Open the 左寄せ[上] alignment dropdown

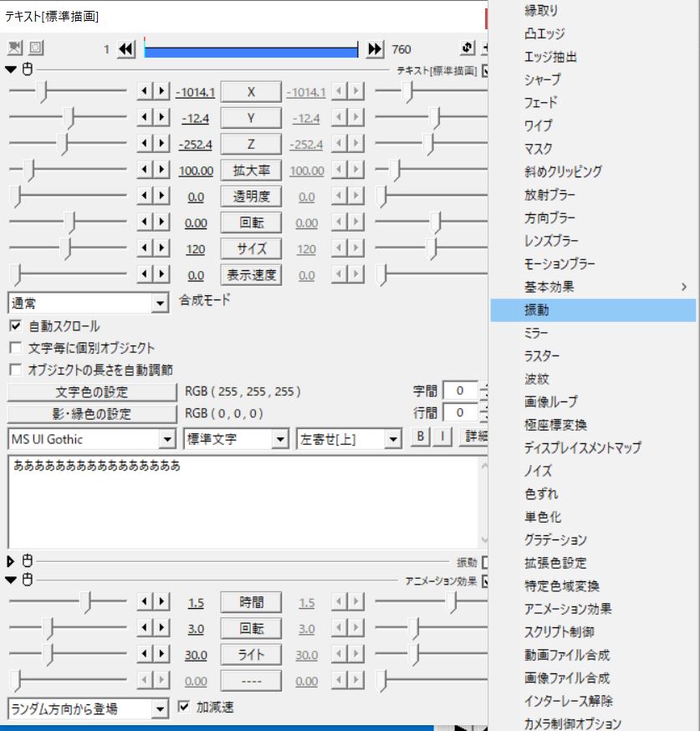[349, 439]
